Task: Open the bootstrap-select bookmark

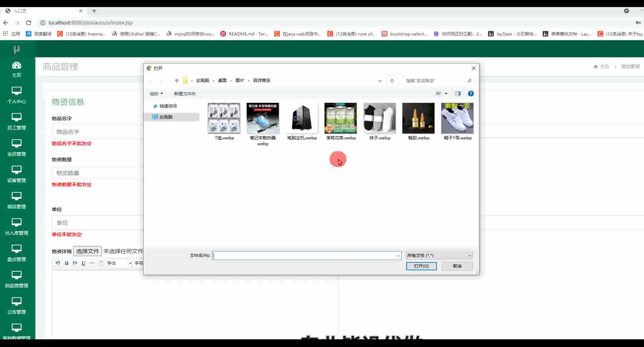Action: 404,34
